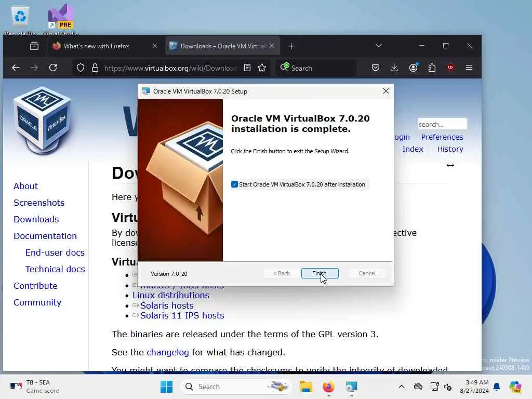Open End-user docs link
The image size is (532, 399).
click(55, 252)
